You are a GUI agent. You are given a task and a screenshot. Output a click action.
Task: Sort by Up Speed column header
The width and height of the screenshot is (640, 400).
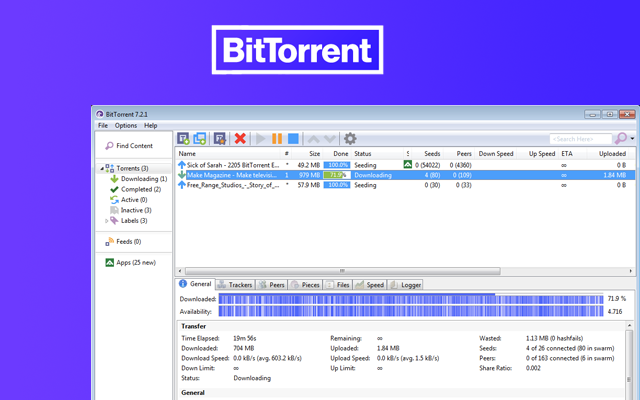(x=542, y=154)
